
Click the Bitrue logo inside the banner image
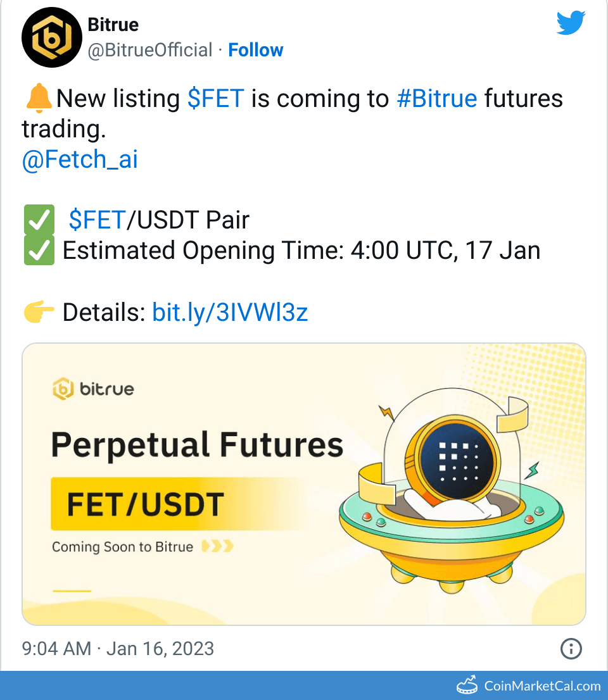(92, 389)
